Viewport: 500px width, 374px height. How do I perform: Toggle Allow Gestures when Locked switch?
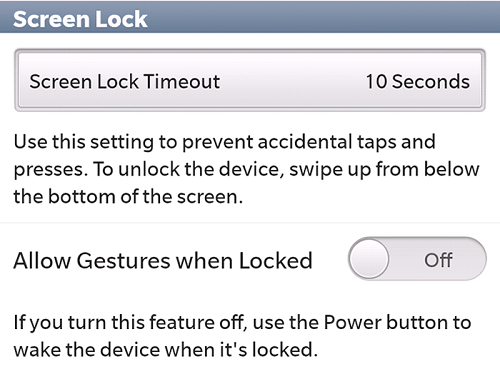[x=417, y=259]
